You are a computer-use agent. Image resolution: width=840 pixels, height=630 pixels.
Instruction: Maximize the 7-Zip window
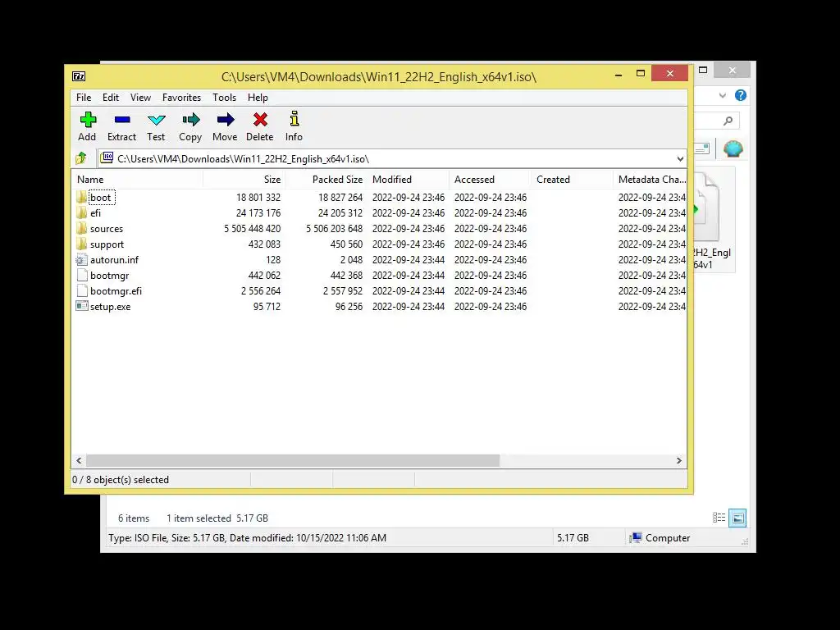click(x=640, y=73)
